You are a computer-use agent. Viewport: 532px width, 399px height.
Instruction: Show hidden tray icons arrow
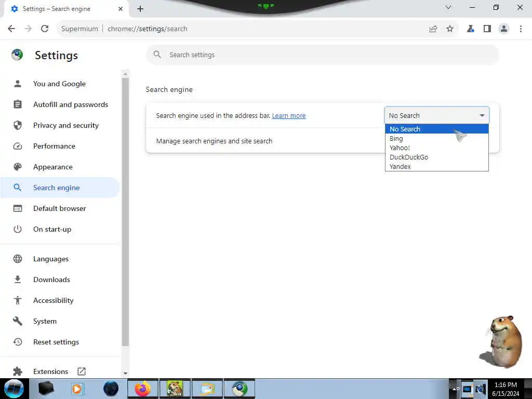455,389
